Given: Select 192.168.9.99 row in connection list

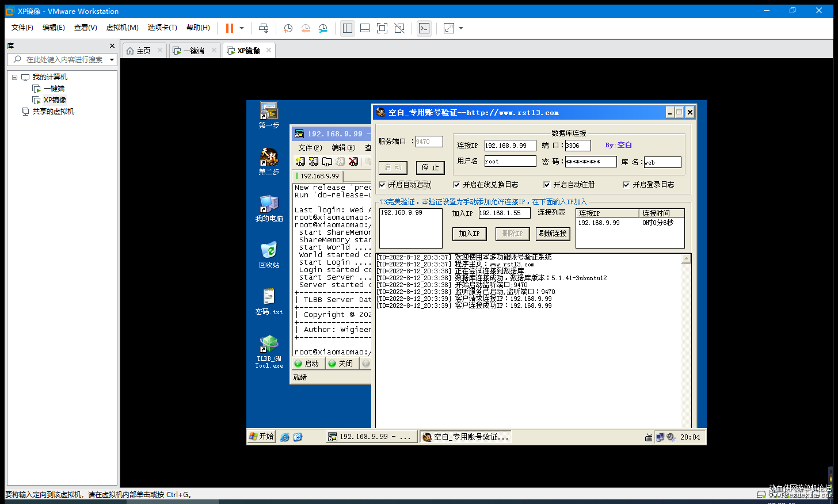Looking at the screenshot, I should [630, 223].
